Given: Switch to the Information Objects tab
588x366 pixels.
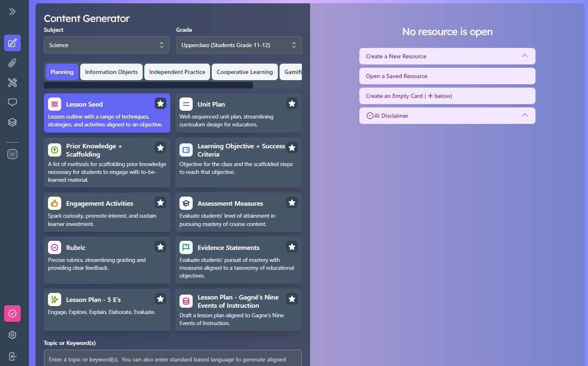Looking at the screenshot, I should (111, 72).
